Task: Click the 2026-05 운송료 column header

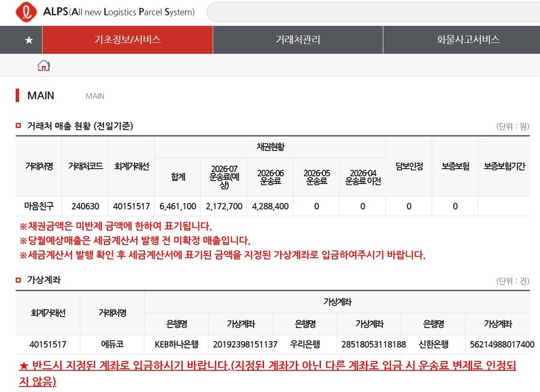Action: point(316,177)
